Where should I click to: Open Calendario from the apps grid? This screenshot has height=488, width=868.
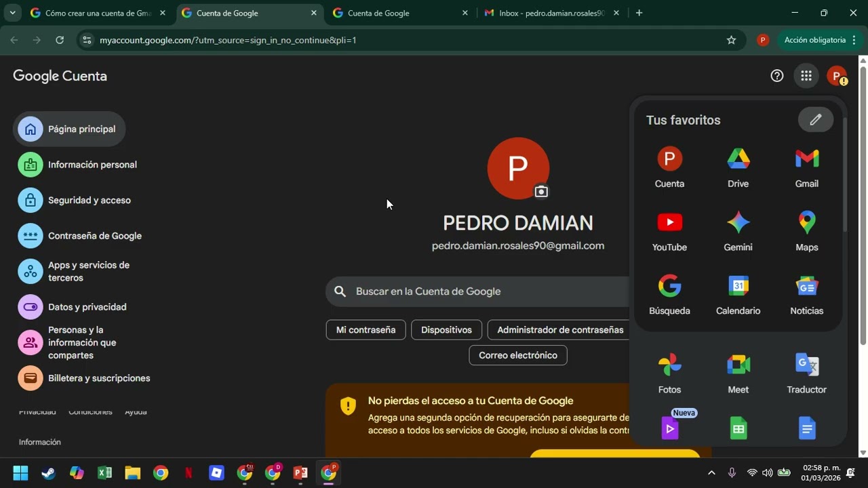738,296
